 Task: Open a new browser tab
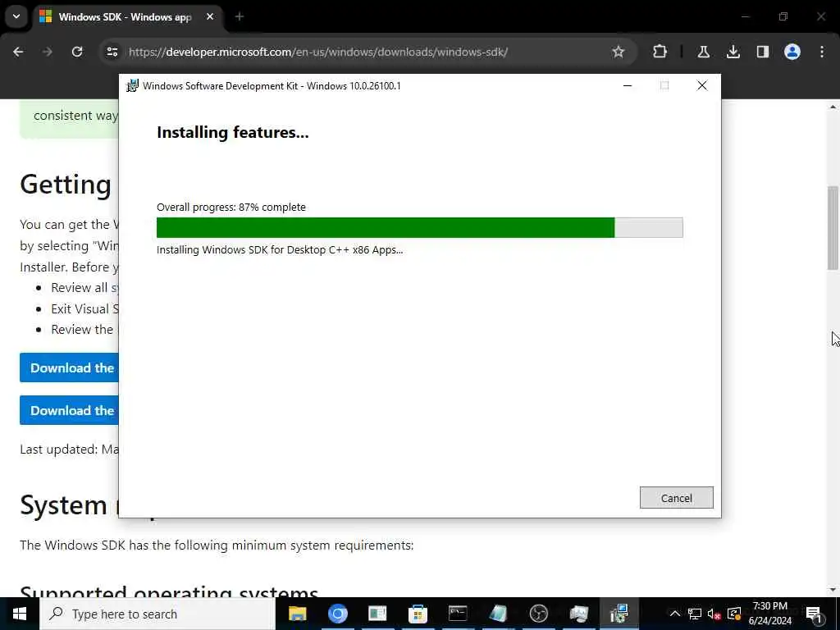[240, 17]
